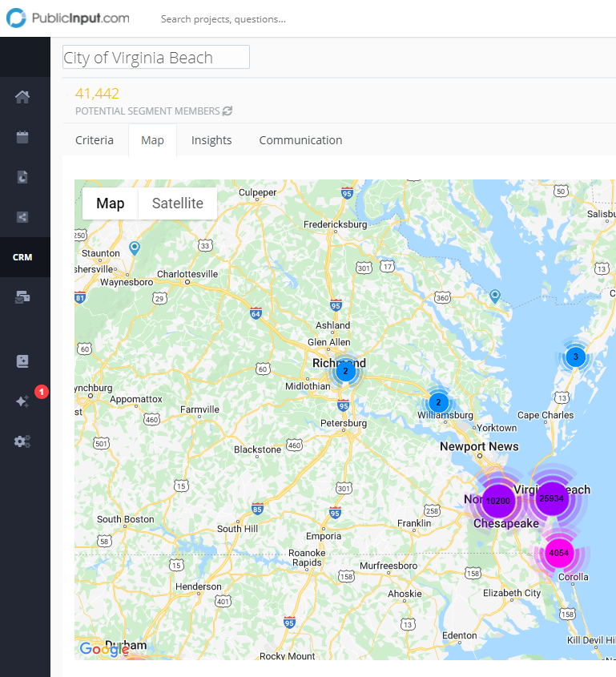The image size is (616, 677).
Task: Open the settings gears icon
Action: [22, 441]
